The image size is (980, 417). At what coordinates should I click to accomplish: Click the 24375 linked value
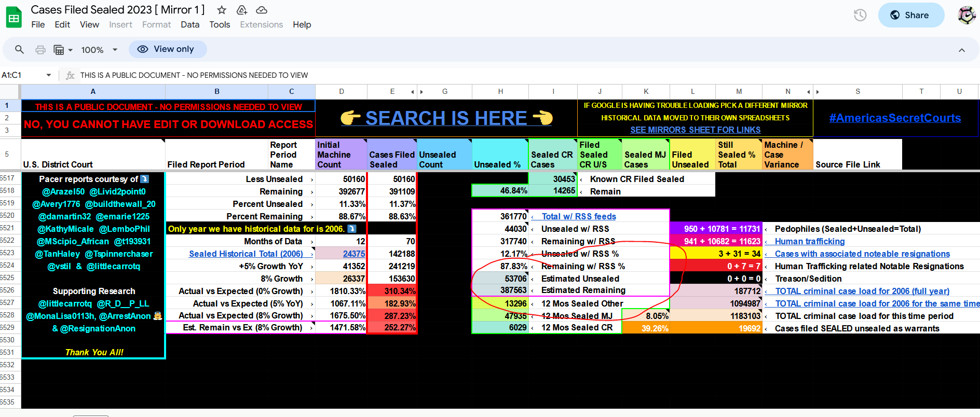click(354, 254)
